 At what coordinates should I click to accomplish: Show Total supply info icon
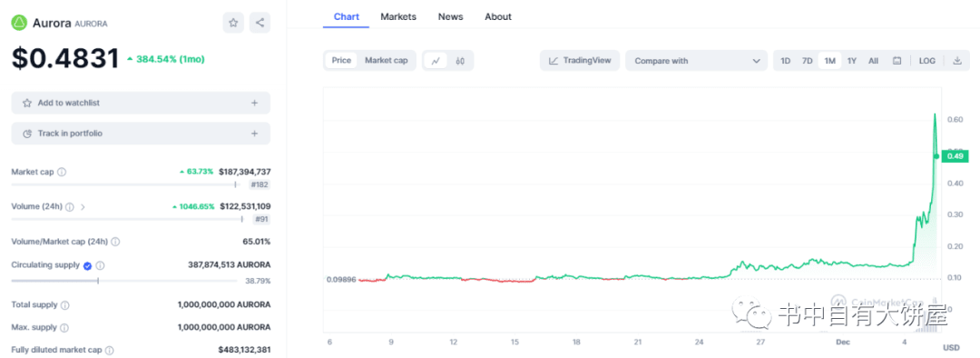pos(65,304)
